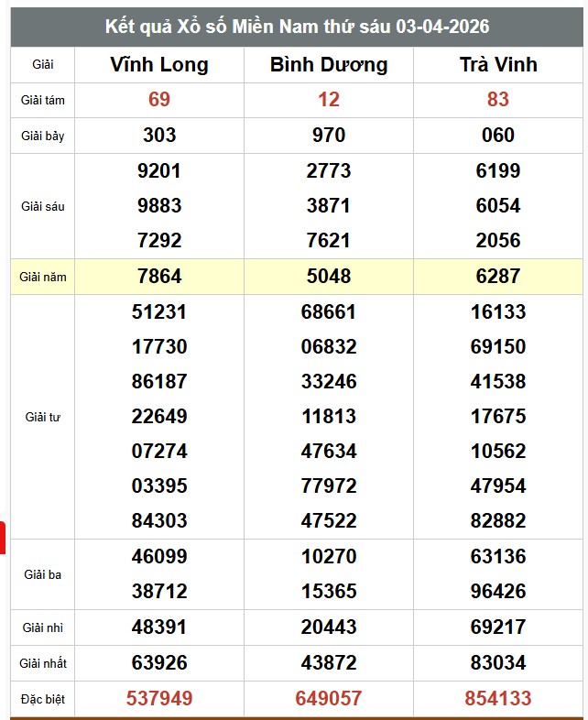Select the Giải sáu row label
The image size is (588, 720).
[42, 206]
